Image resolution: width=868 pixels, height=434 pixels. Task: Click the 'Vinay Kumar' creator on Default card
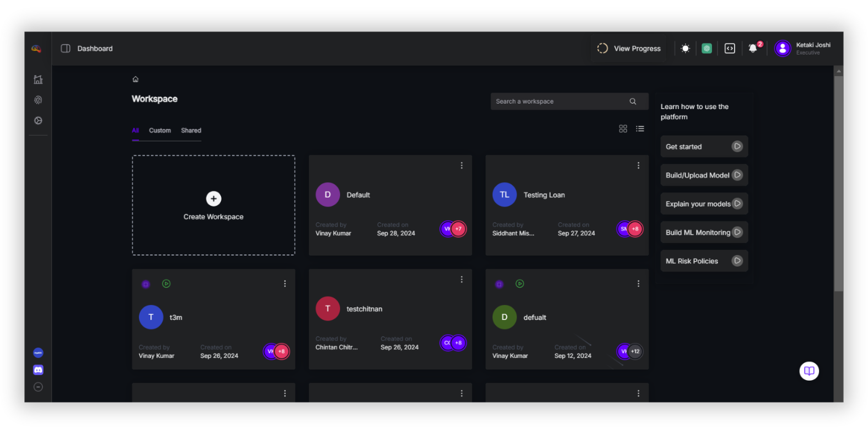click(x=333, y=234)
